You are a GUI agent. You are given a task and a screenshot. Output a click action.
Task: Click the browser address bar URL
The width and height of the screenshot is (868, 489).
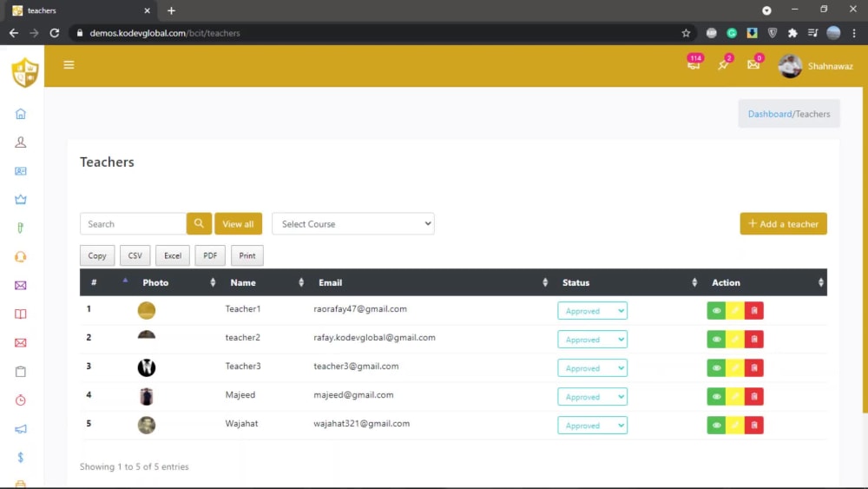click(165, 33)
